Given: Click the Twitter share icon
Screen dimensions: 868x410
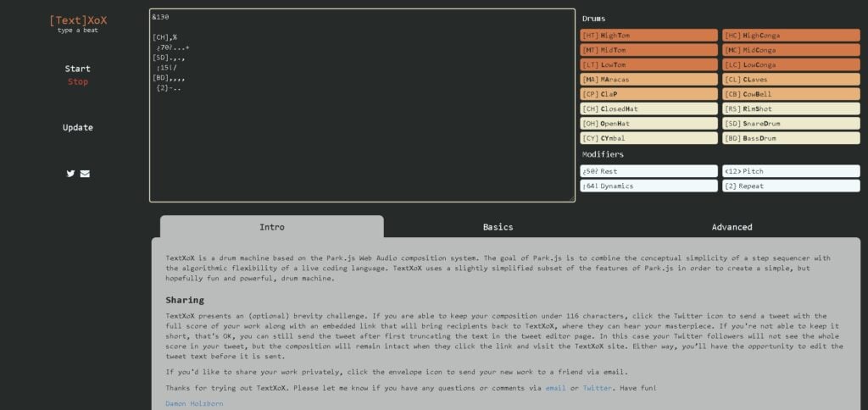Looking at the screenshot, I should tap(71, 174).
